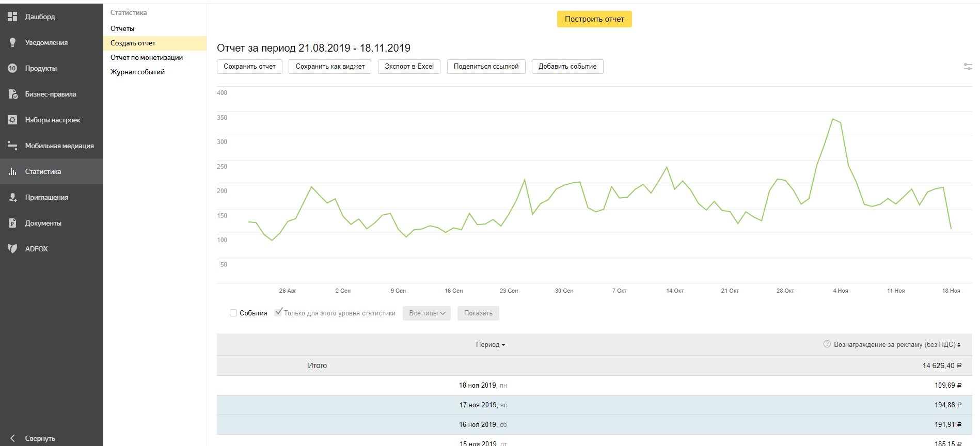This screenshot has width=980, height=446.
Task: Click the Invitations person icon
Action: pyautogui.click(x=12, y=197)
